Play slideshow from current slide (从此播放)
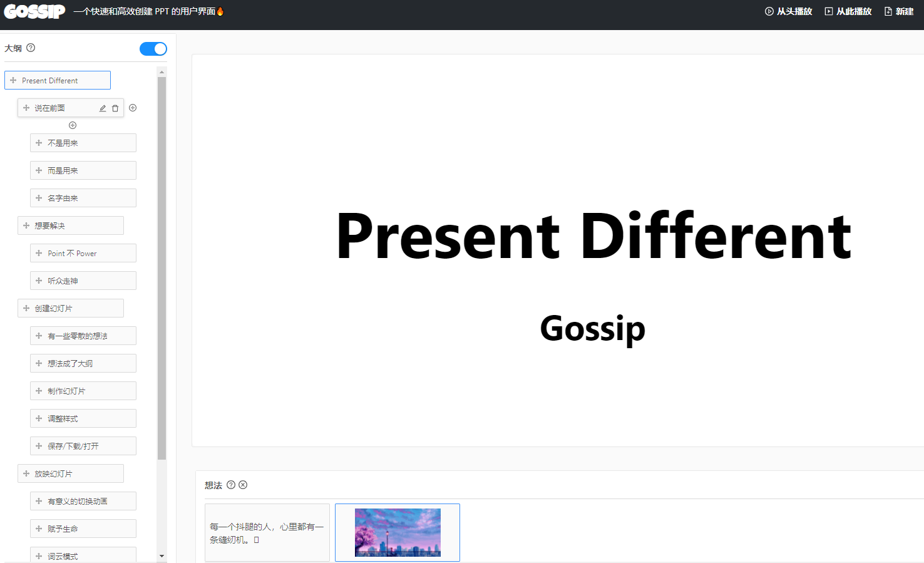924x563 pixels. click(848, 11)
